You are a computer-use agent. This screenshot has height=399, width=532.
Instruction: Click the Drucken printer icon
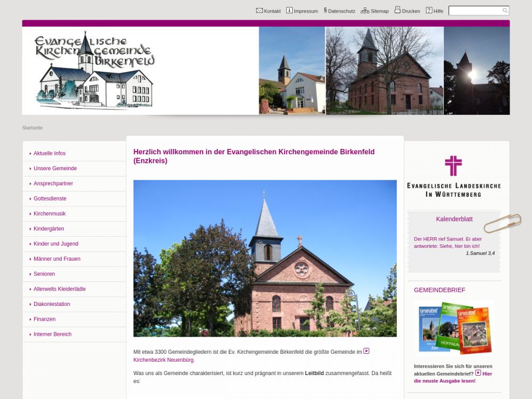pos(397,10)
